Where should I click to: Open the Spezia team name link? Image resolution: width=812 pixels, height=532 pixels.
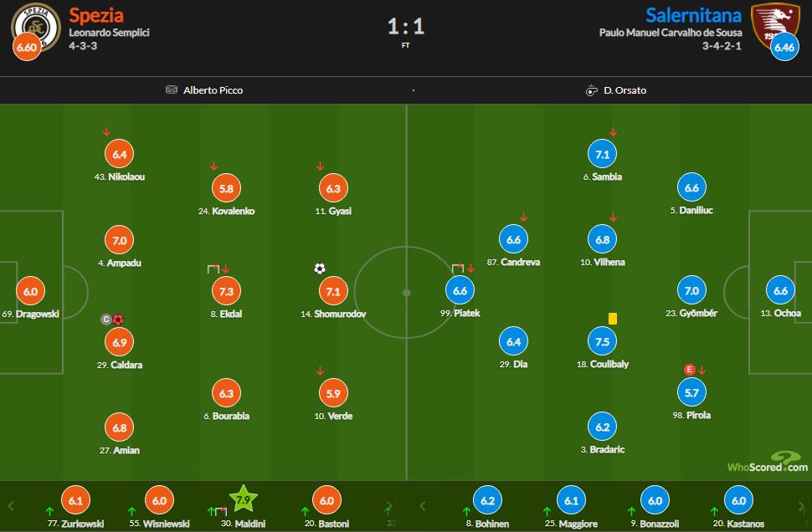(x=96, y=15)
